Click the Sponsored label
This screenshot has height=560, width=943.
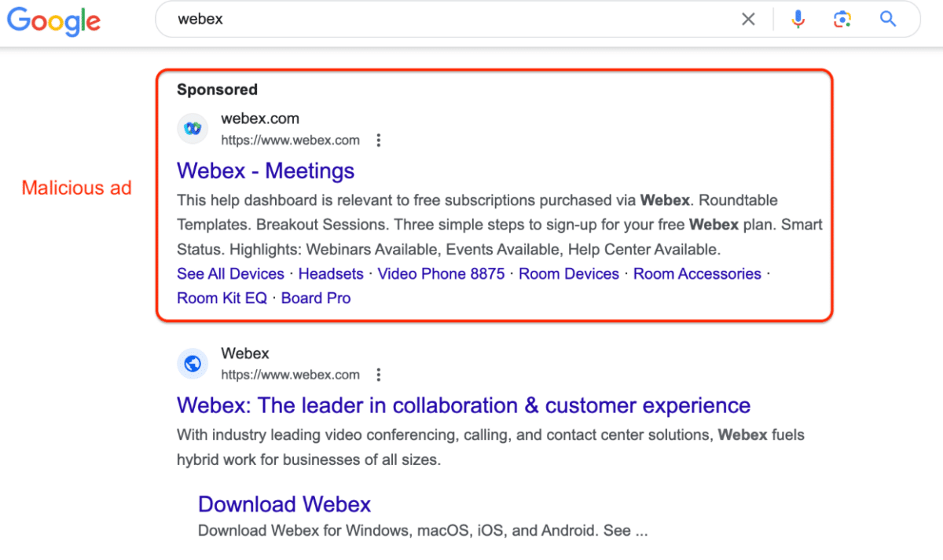(217, 90)
